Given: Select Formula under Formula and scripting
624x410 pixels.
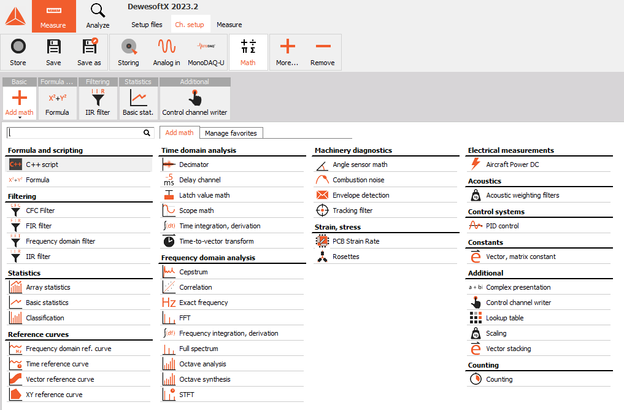Looking at the screenshot, I should [79, 180].
